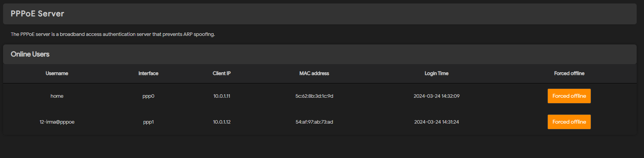Click the Forced offline column header

pos(569,73)
